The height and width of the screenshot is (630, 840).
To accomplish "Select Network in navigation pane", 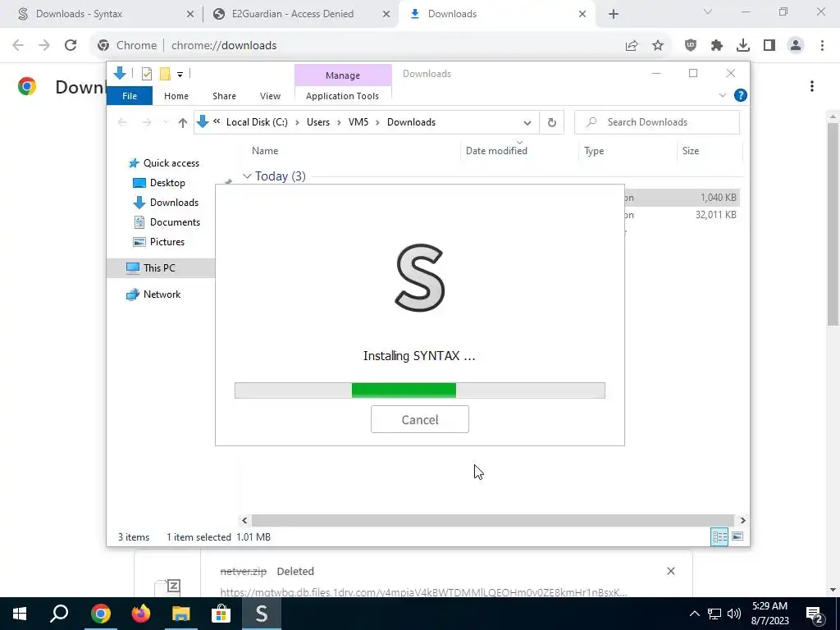I will 153,294.
